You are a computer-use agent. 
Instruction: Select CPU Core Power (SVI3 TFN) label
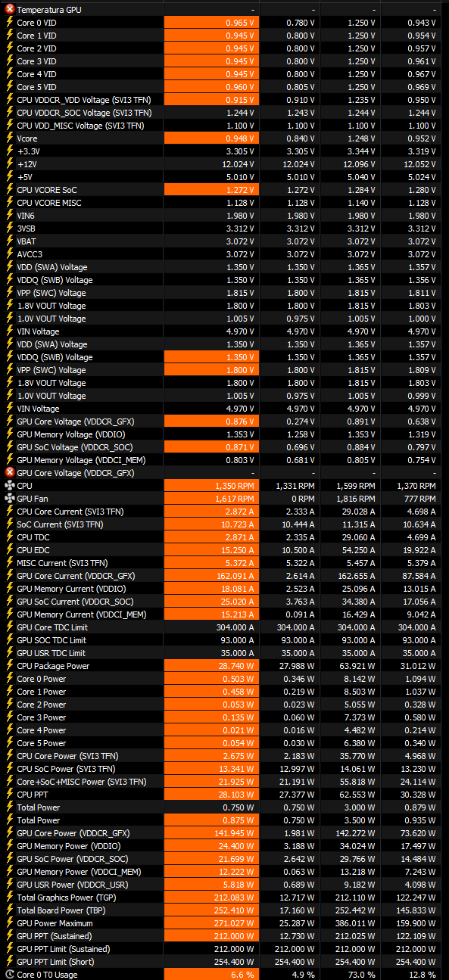[67, 756]
